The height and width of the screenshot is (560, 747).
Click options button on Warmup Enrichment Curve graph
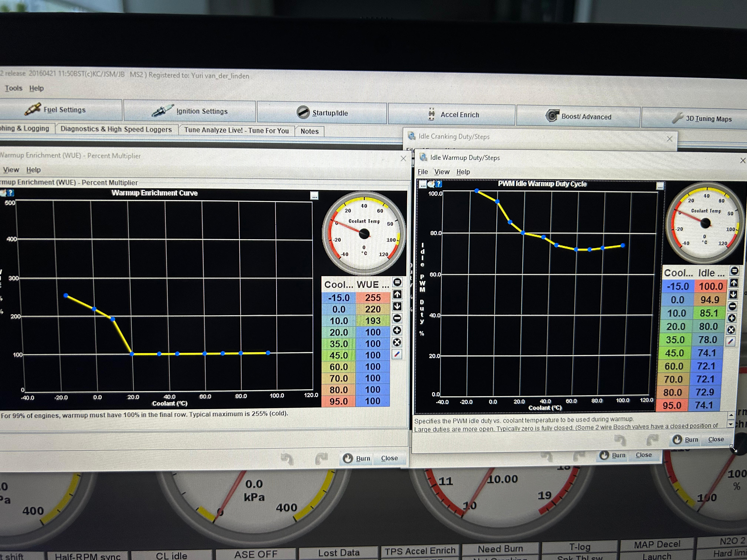(314, 196)
